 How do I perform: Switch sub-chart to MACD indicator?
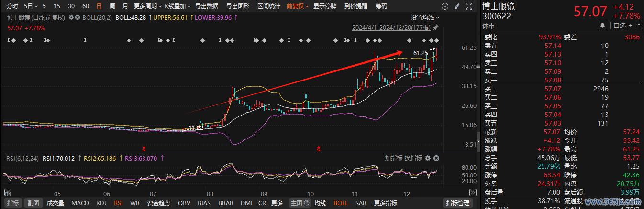pos(80,203)
